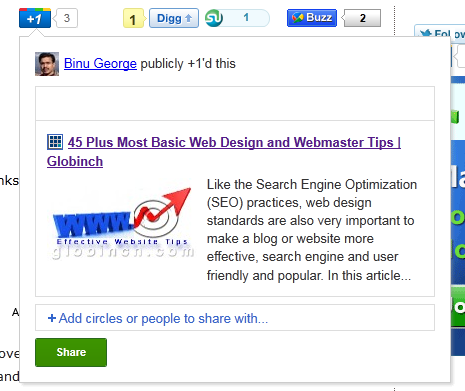The height and width of the screenshot is (391, 465).
Task: Click Add circles or people to share with
Action: click(163, 318)
